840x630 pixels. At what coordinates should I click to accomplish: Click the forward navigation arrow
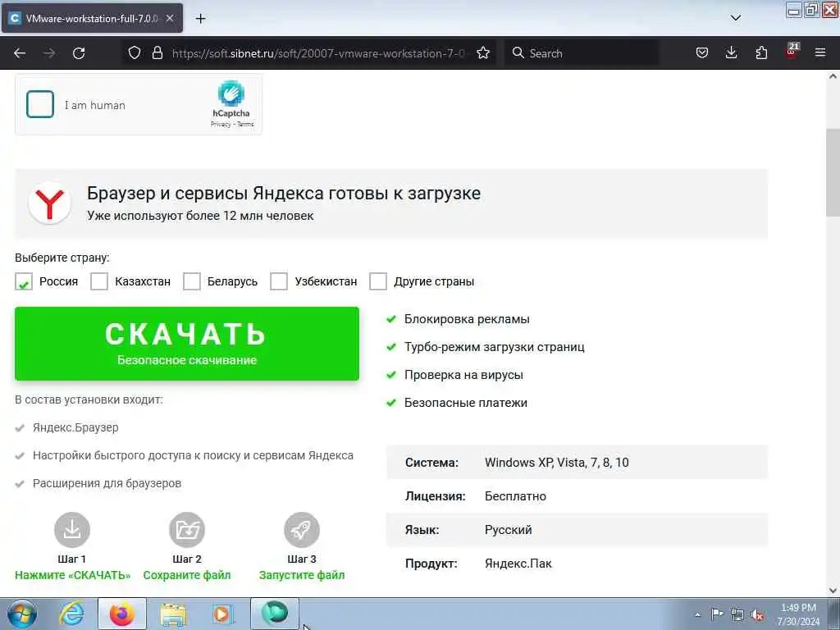click(x=49, y=53)
